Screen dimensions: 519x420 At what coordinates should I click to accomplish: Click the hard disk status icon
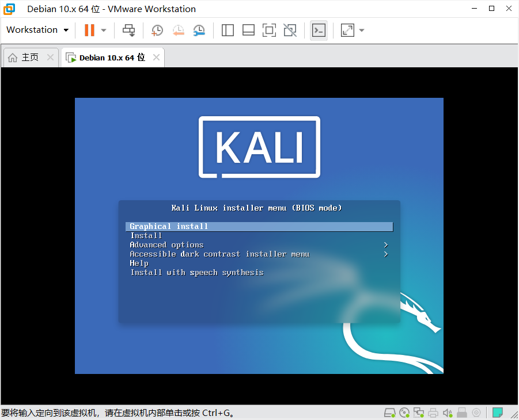pyautogui.click(x=389, y=413)
